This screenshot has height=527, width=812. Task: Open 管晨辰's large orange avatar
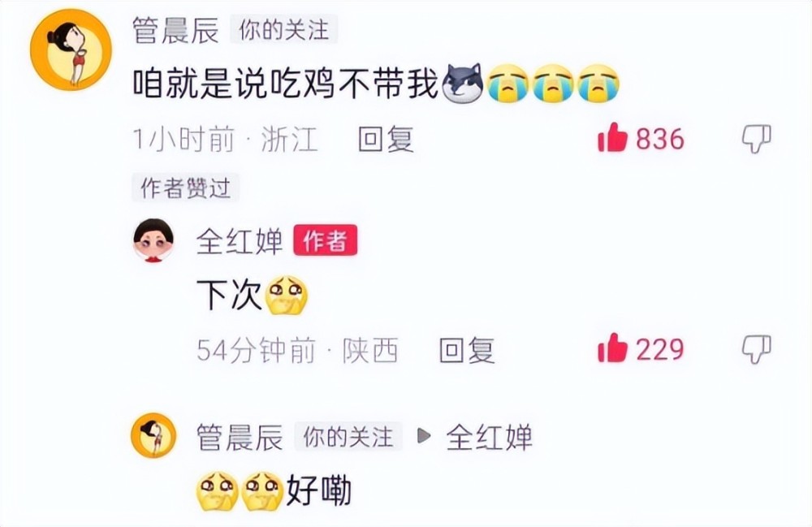click(71, 50)
